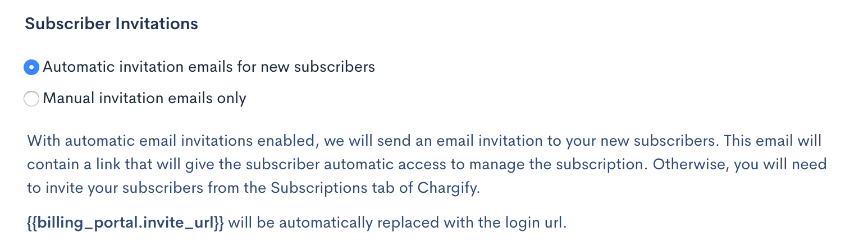
Task: Click "Subscriptions tab" in the description text
Action: pyautogui.click(x=314, y=188)
